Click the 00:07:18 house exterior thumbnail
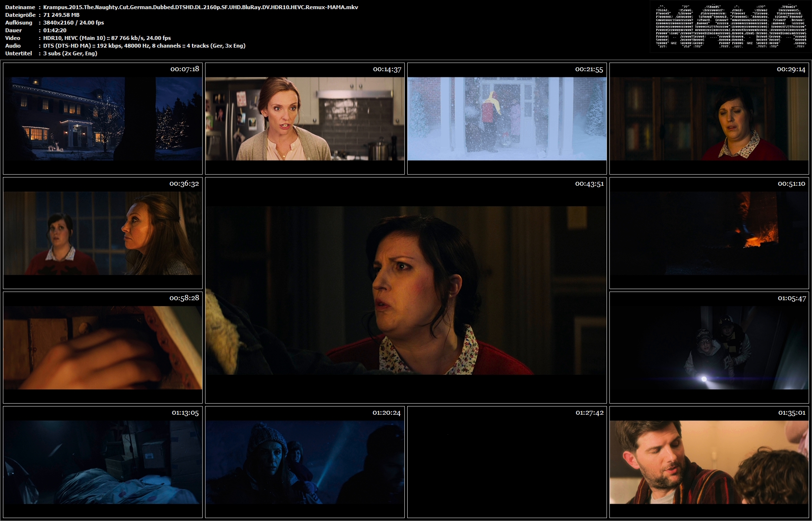Viewport: 812px width, 521px height. [103, 118]
